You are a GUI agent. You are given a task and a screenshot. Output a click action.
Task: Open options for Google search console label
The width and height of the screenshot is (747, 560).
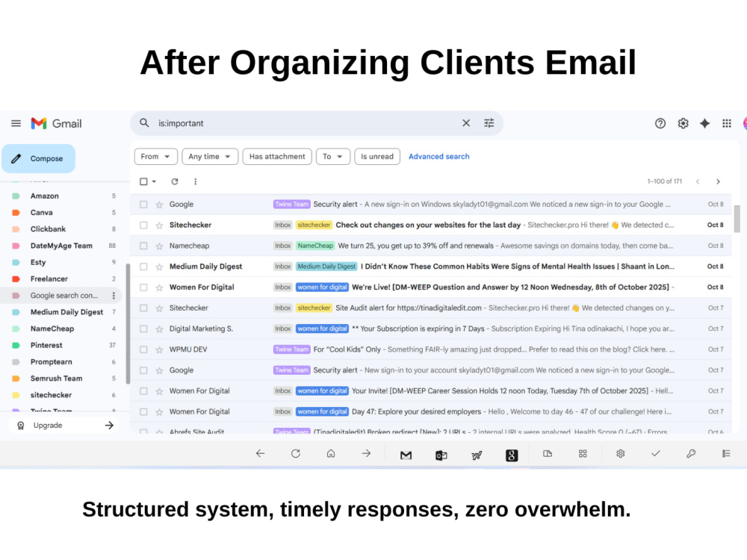(114, 295)
